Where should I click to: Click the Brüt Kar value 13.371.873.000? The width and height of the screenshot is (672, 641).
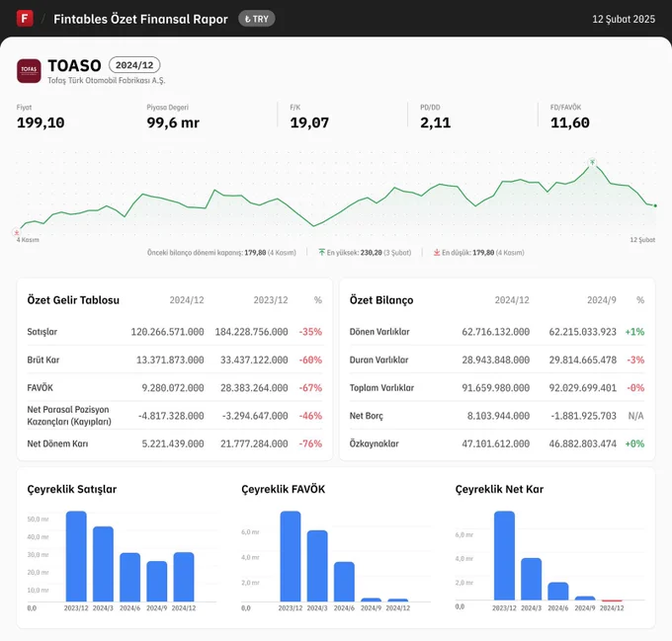tap(170, 360)
